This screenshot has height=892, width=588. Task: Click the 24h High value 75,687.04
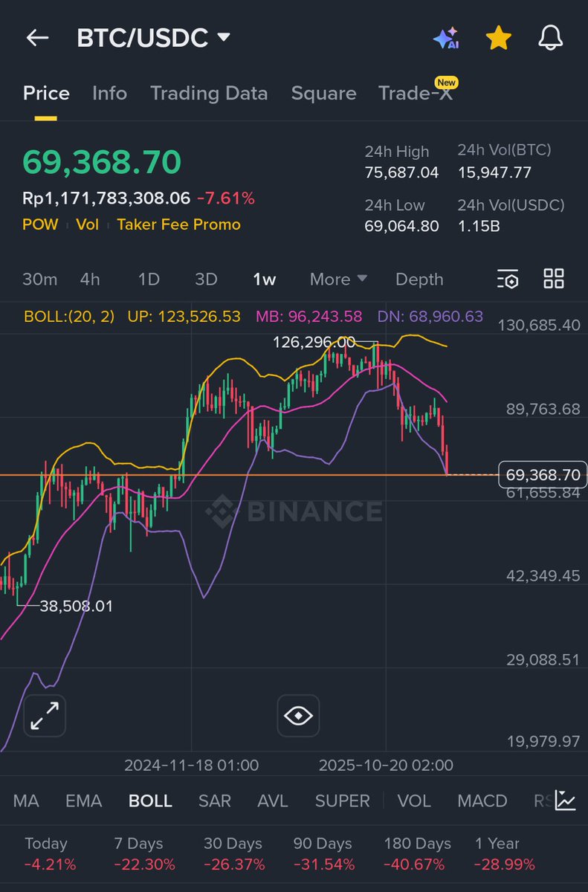point(401,172)
